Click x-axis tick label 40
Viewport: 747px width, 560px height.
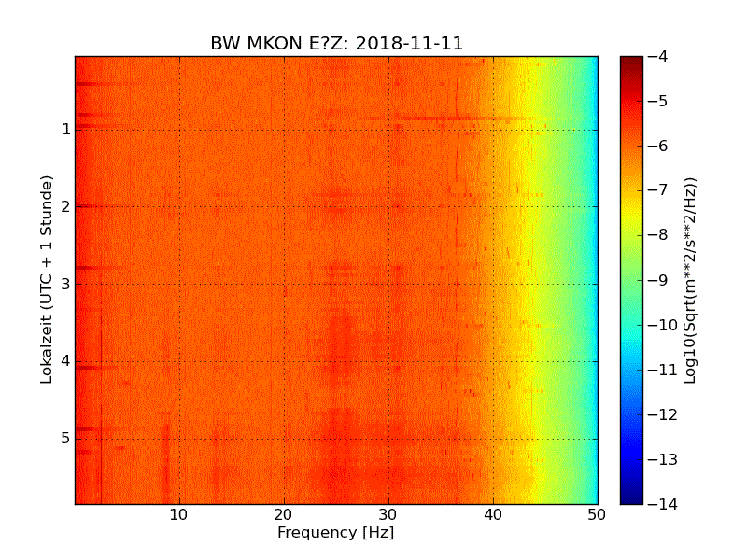point(493,515)
